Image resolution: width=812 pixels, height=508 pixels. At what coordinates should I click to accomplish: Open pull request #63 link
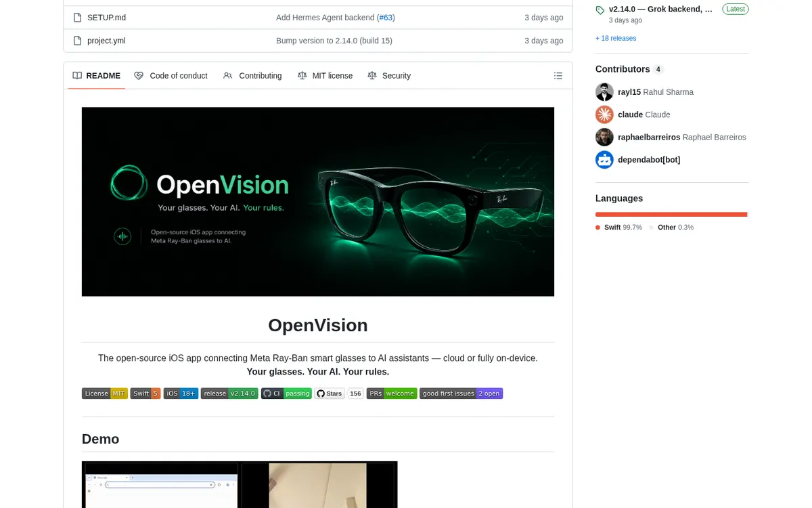point(386,18)
